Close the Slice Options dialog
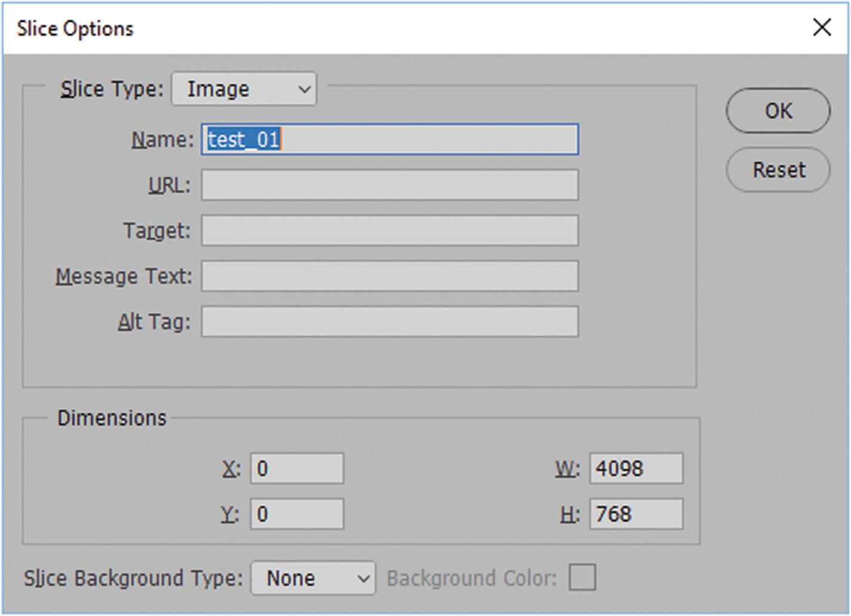Viewport: 851px width, 616px height. coord(822,27)
